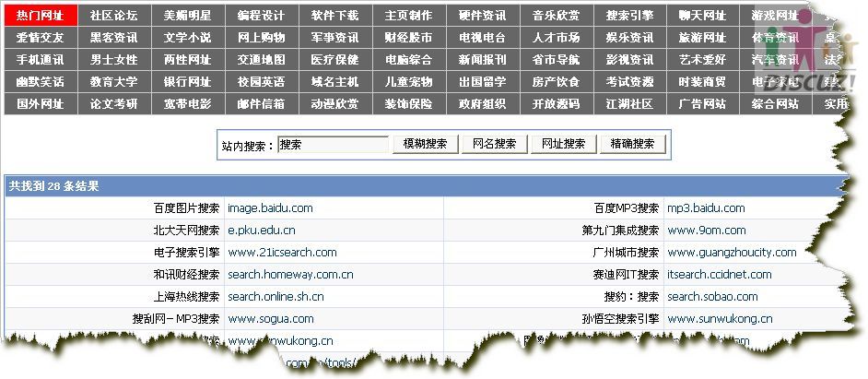Image resolution: width=868 pixels, height=379 pixels.
Task: Open 时装商贸 category
Action: 703,82
